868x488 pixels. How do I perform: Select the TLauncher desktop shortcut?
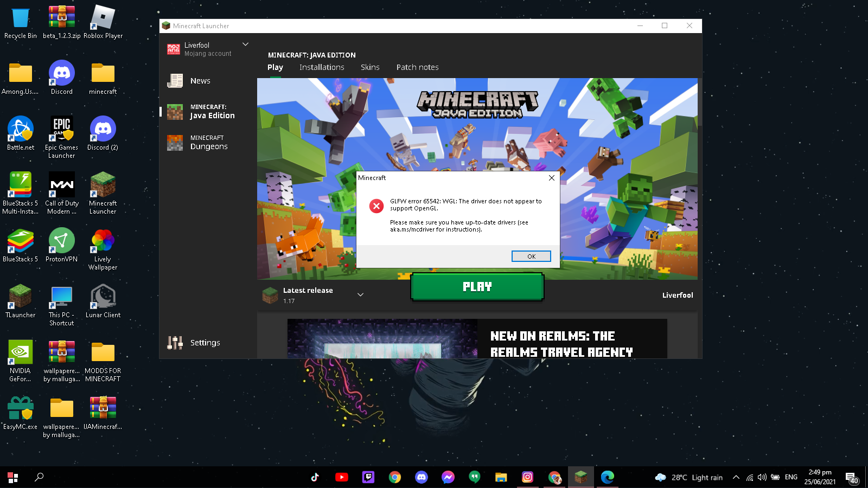21,301
